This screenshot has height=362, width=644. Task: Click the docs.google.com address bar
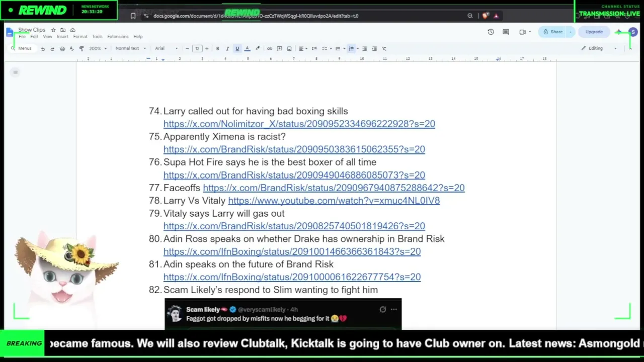point(256,16)
